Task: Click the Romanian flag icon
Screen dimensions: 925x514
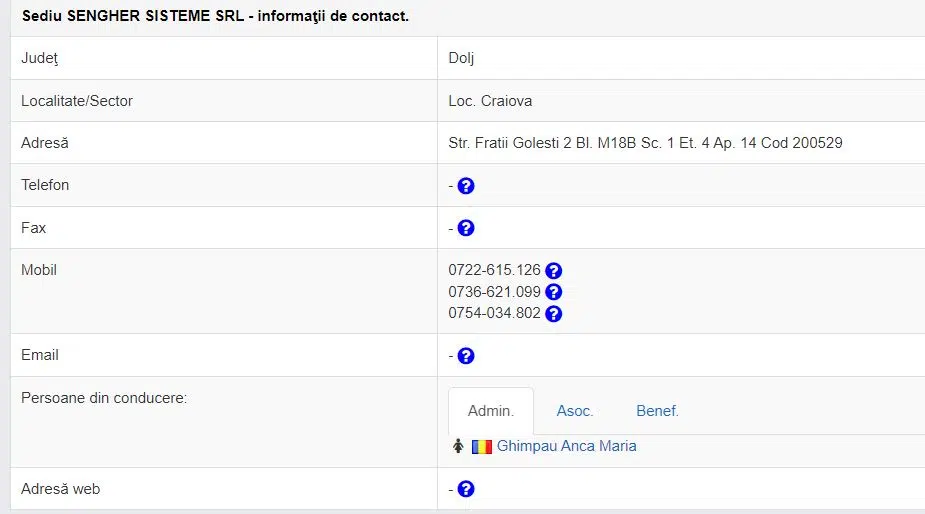Action: pyautogui.click(x=481, y=447)
